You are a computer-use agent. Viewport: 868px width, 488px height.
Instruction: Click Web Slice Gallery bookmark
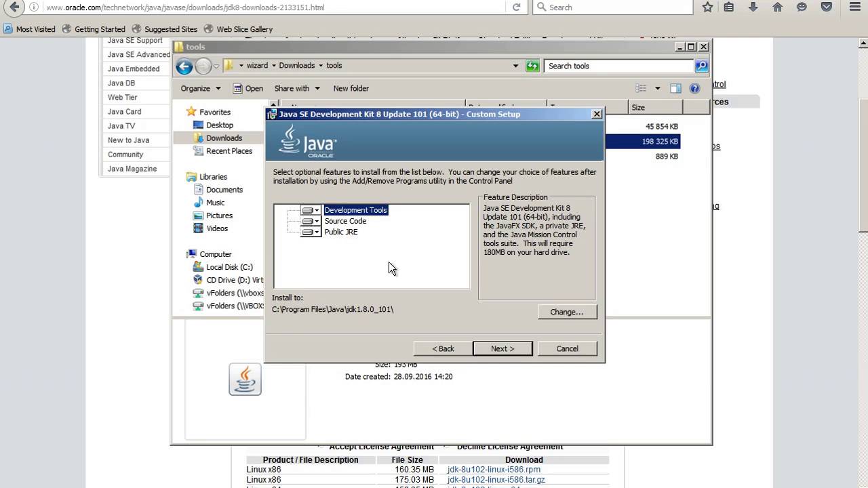click(x=238, y=29)
